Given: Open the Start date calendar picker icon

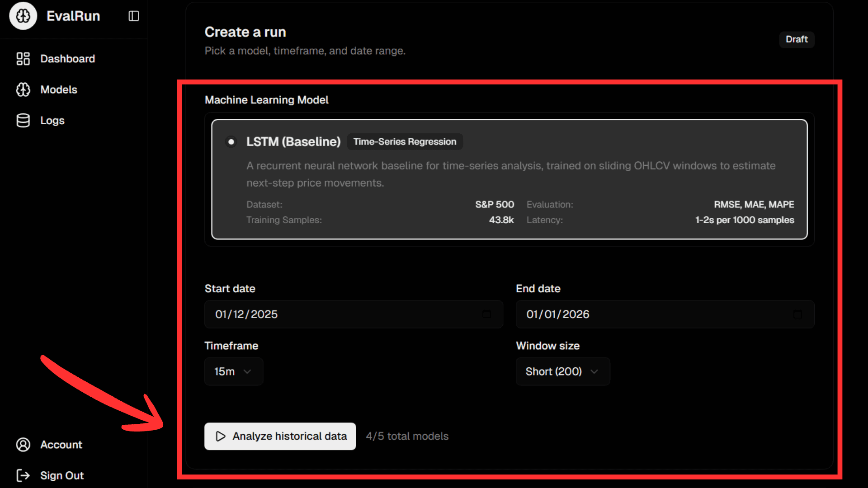Looking at the screenshot, I should 486,314.
